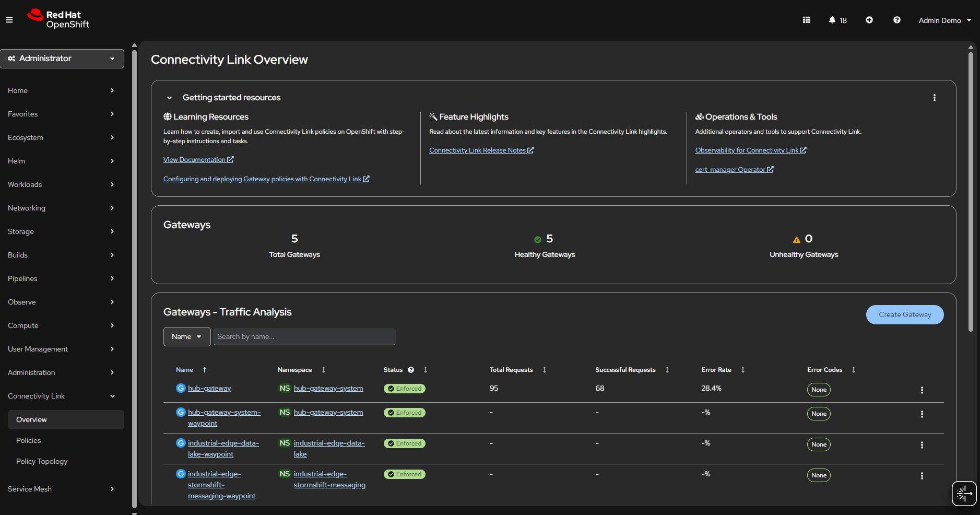This screenshot has height=515, width=980.
Task: Click the Healthy Gateways green check icon
Action: tap(538, 240)
